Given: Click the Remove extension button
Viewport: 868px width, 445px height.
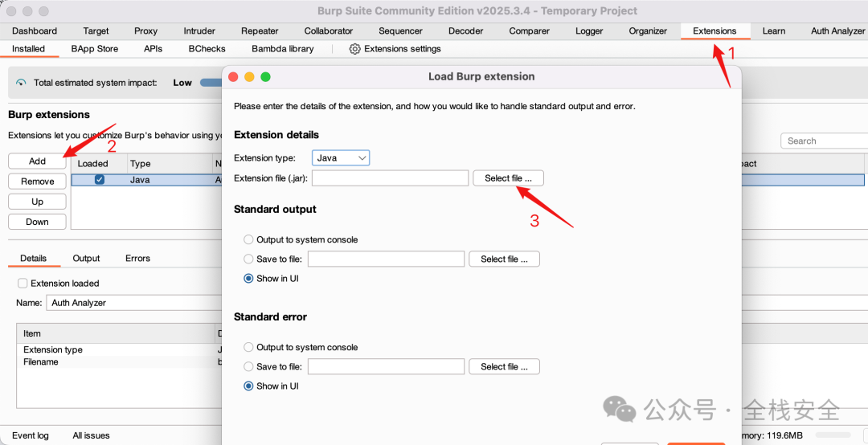Looking at the screenshot, I should (37, 182).
